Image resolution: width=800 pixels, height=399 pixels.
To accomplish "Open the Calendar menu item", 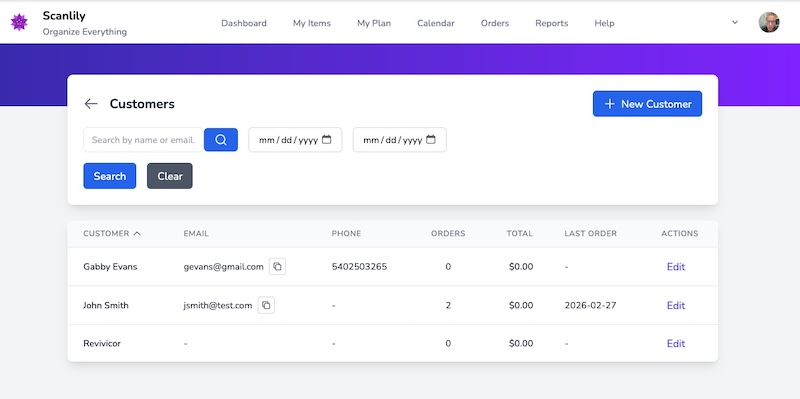I will (436, 23).
